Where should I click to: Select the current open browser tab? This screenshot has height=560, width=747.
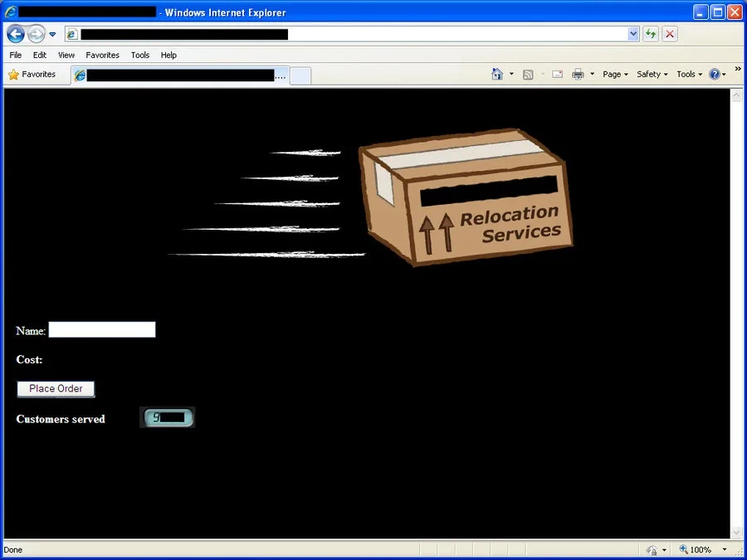(180, 75)
